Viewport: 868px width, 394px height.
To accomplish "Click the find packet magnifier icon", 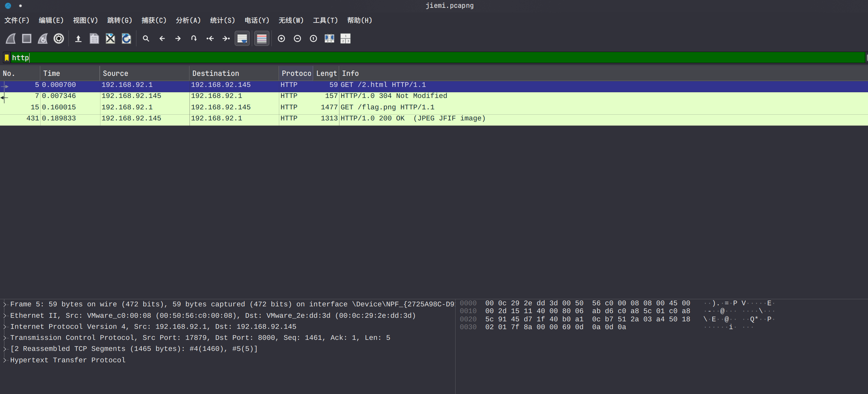I will (x=146, y=38).
